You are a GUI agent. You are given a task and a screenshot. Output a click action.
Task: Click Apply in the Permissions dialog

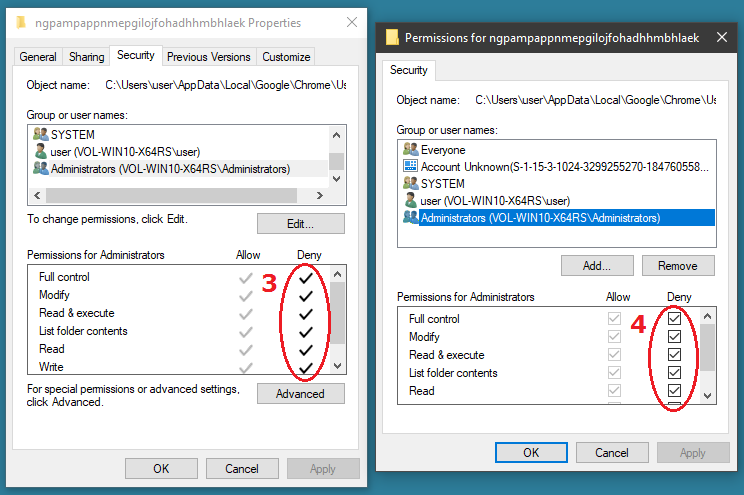pyautogui.click(x=693, y=453)
